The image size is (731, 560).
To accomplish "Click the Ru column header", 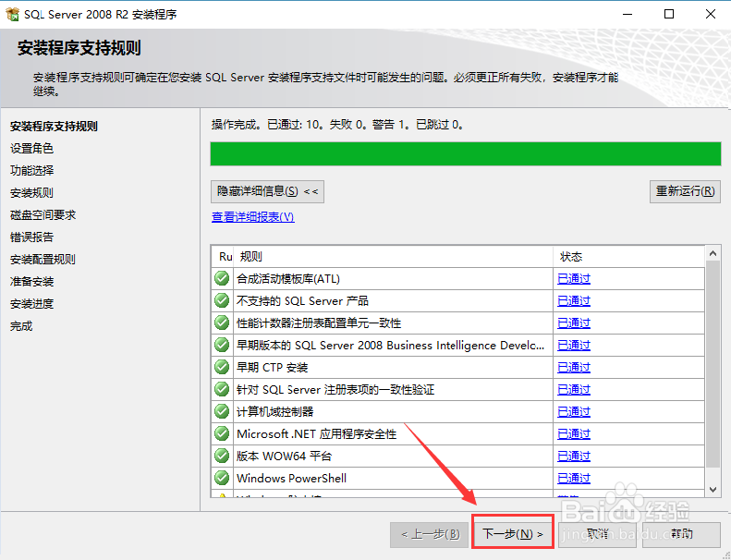I will pos(225,257).
